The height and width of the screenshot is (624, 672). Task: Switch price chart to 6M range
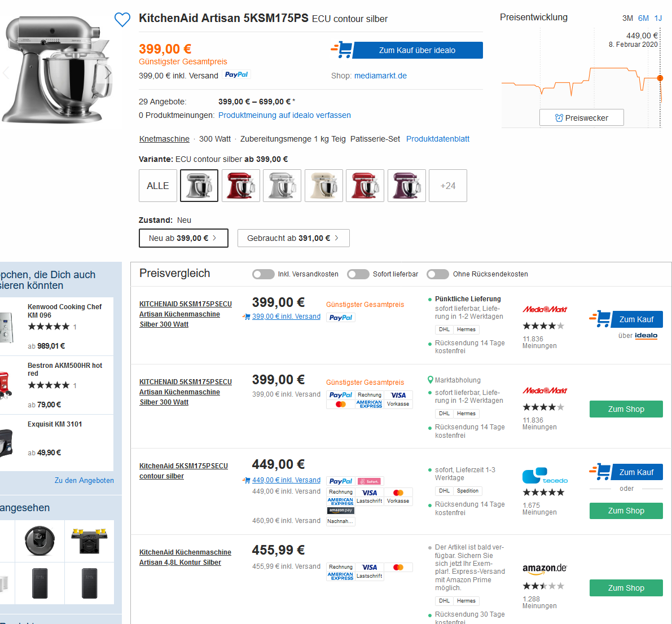(x=643, y=18)
